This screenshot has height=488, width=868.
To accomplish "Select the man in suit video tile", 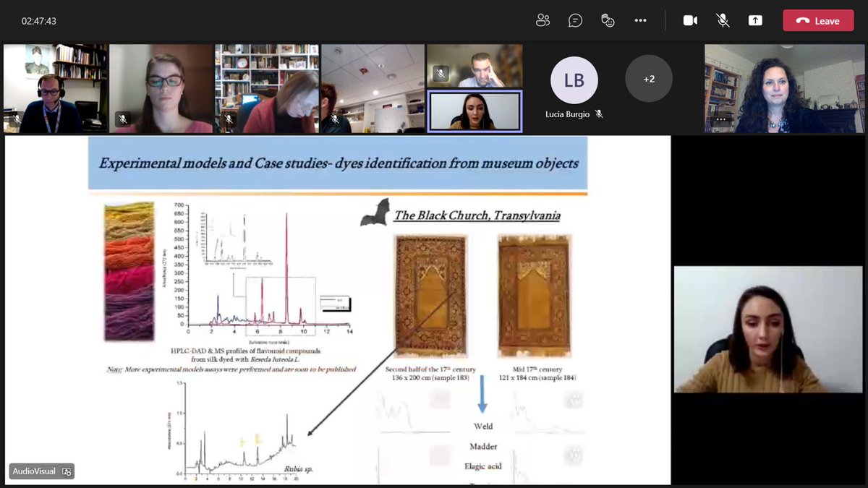I will point(475,66).
